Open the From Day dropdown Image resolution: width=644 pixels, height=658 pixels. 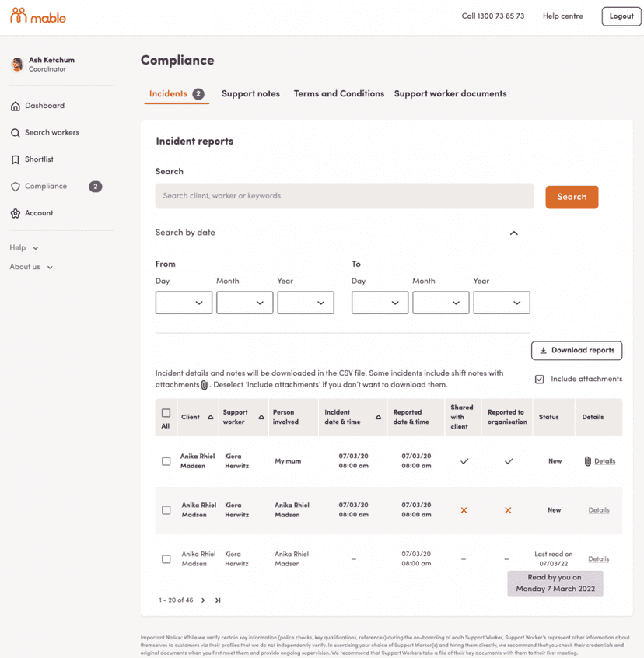tap(184, 303)
